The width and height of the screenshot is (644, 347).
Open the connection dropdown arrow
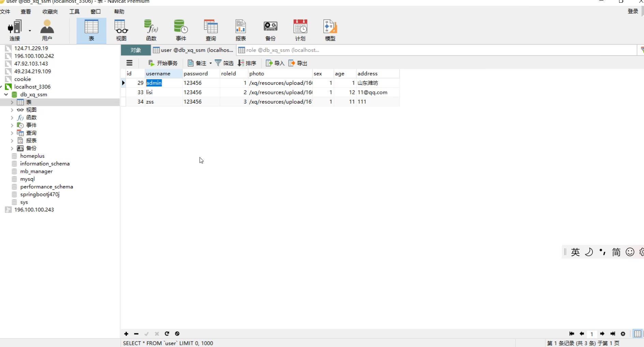point(30,31)
